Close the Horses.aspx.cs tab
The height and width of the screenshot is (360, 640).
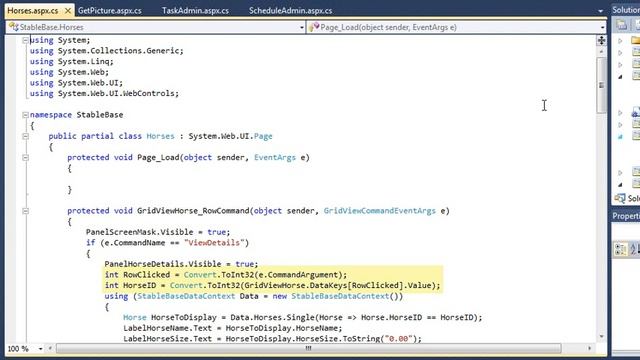69,11
